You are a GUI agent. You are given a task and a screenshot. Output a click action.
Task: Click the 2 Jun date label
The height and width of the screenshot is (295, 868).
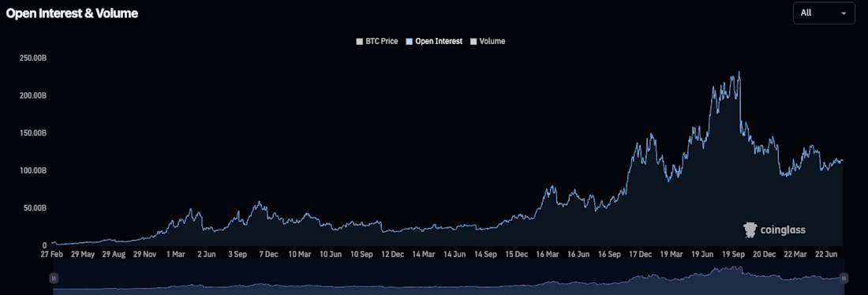[x=206, y=255]
